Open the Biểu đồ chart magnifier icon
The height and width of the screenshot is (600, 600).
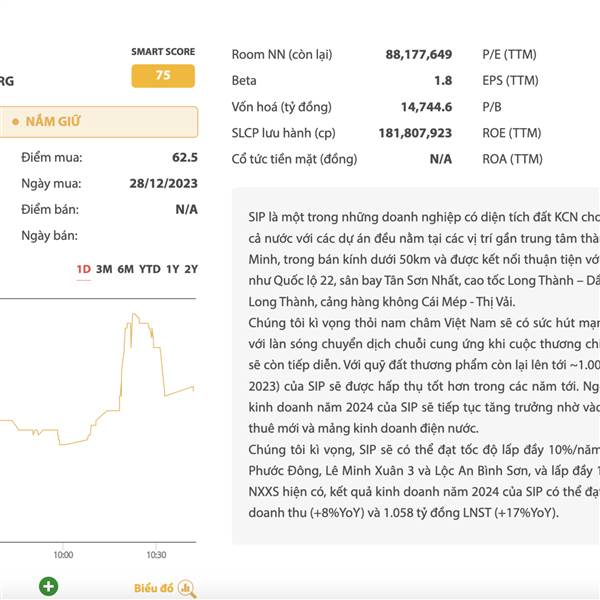pyautogui.click(x=187, y=588)
